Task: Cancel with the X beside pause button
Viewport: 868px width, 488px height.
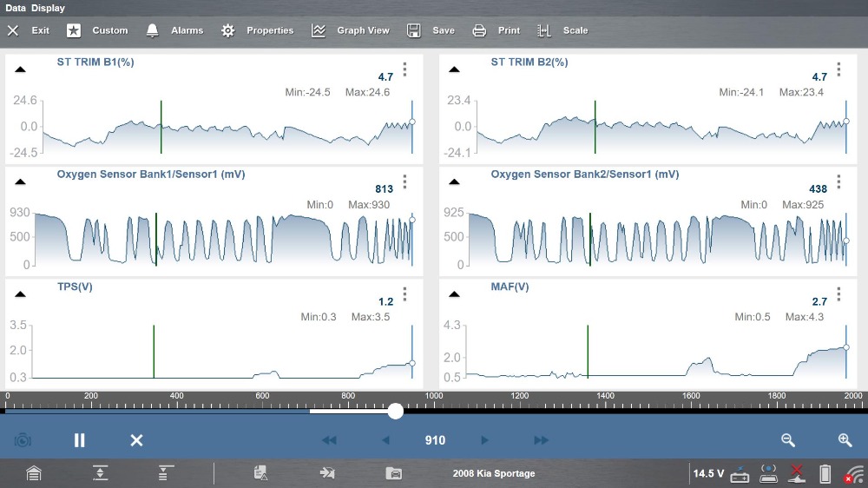Action: [x=136, y=440]
